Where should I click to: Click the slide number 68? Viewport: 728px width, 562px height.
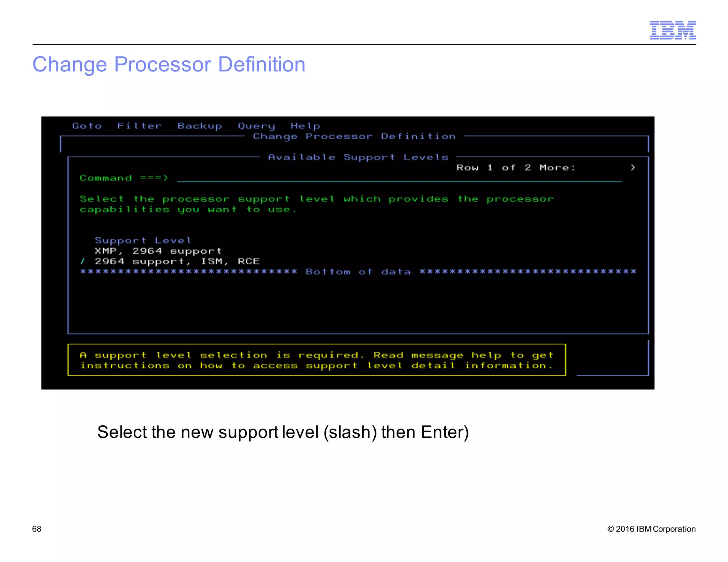tap(37, 529)
